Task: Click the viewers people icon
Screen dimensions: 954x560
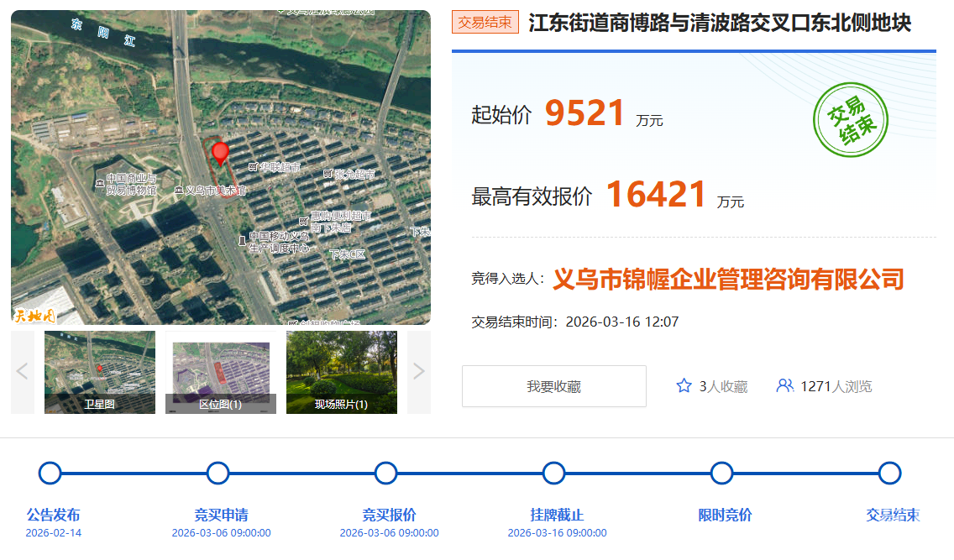Action: point(784,385)
